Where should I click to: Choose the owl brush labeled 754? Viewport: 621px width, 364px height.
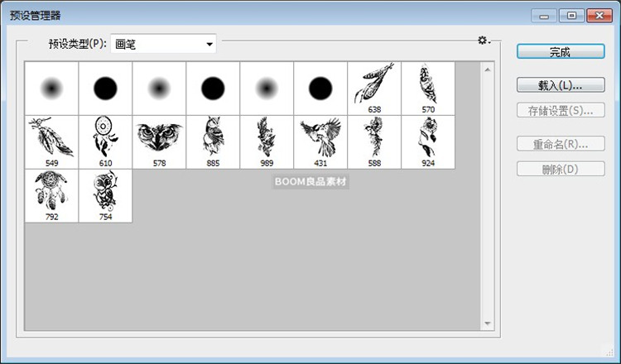[x=105, y=194]
